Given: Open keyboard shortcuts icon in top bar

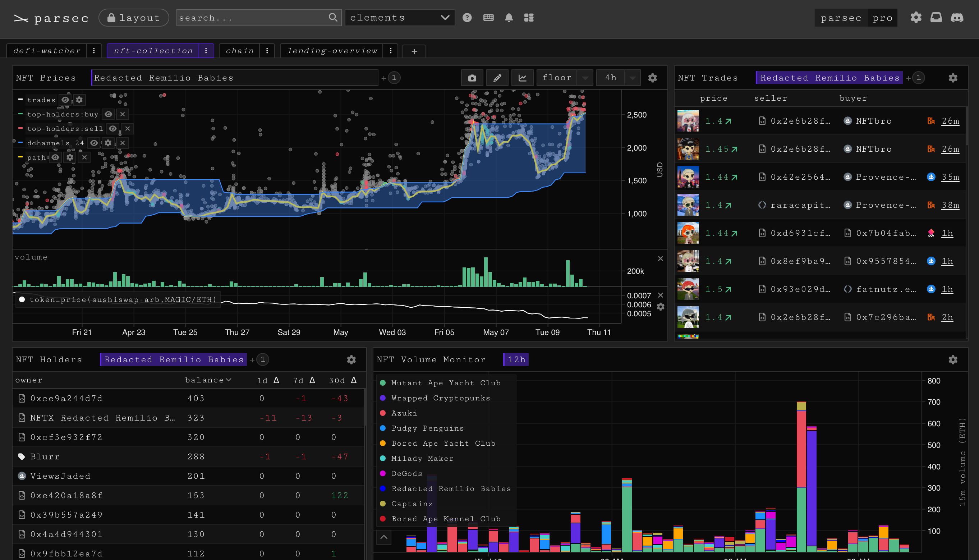Looking at the screenshot, I should (x=488, y=18).
